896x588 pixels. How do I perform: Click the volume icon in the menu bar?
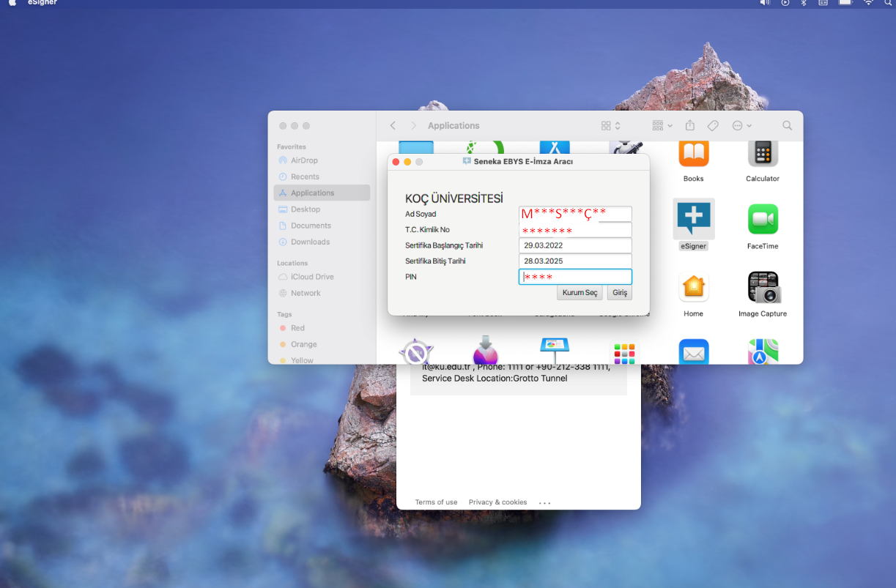click(x=764, y=4)
